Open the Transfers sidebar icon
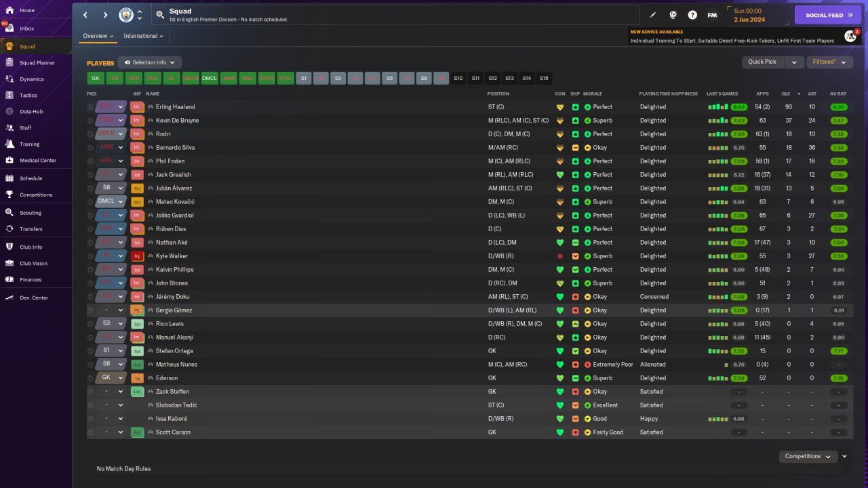This screenshot has width=868, height=488. coord(9,228)
